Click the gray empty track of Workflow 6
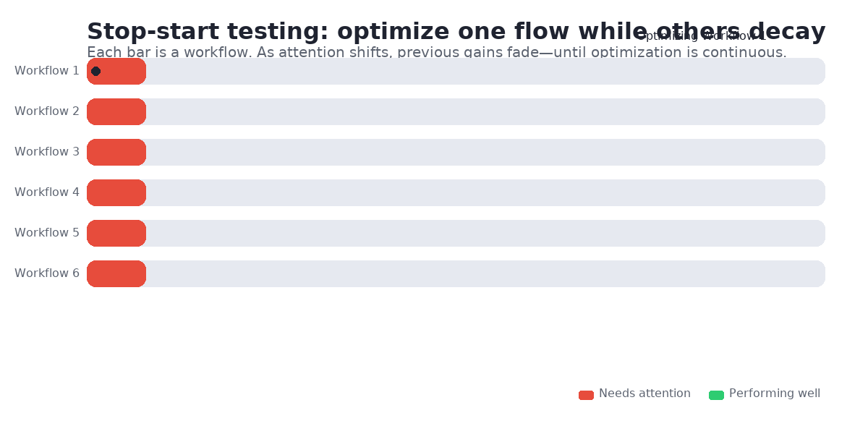 [x=485, y=273]
